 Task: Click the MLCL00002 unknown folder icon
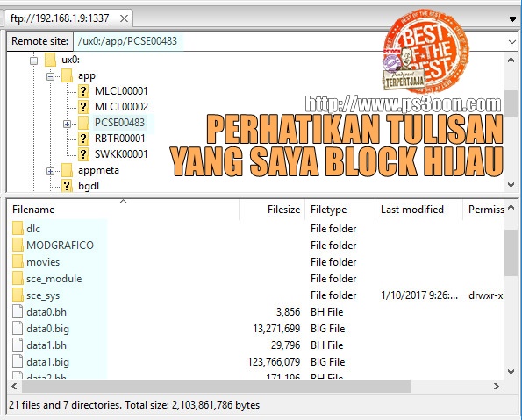tap(83, 107)
